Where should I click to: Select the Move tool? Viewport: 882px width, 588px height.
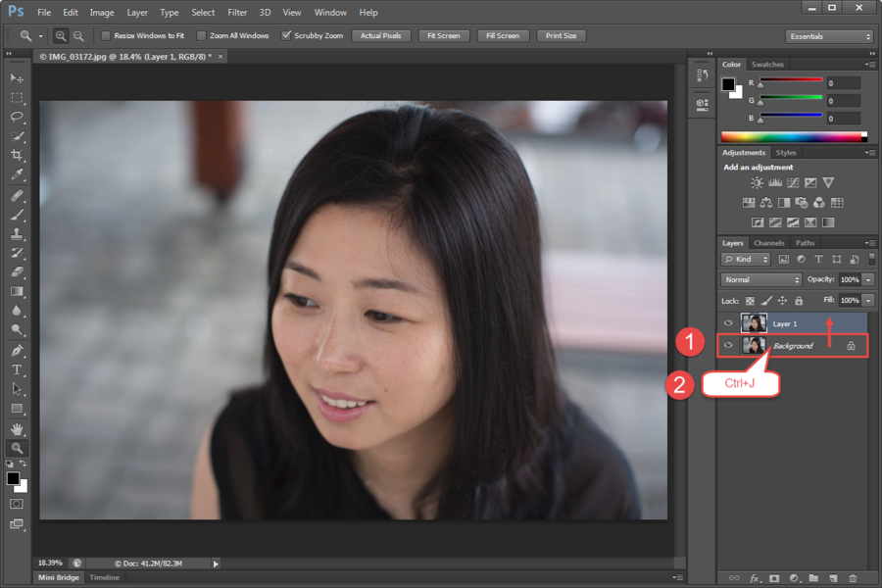tap(17, 78)
